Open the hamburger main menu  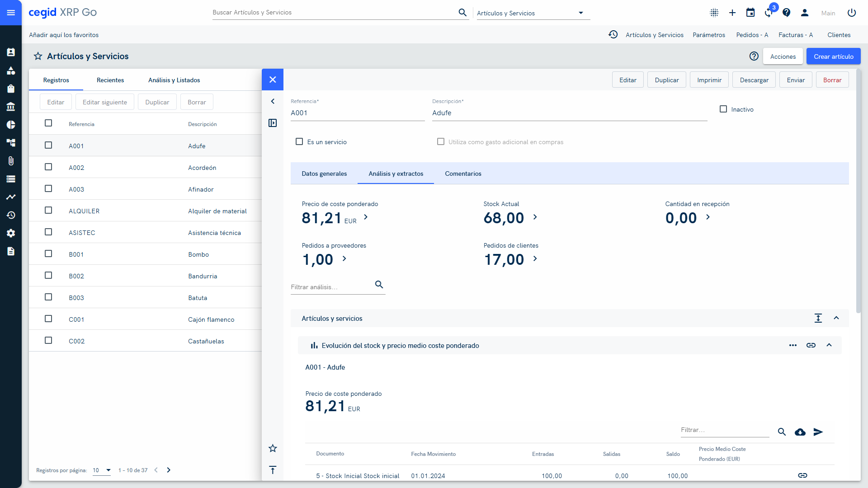[11, 13]
